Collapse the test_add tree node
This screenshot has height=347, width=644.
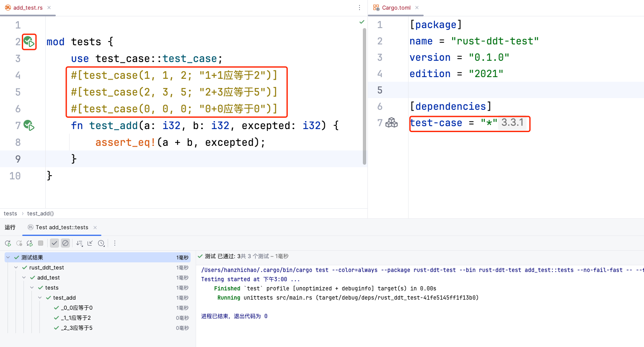point(40,298)
